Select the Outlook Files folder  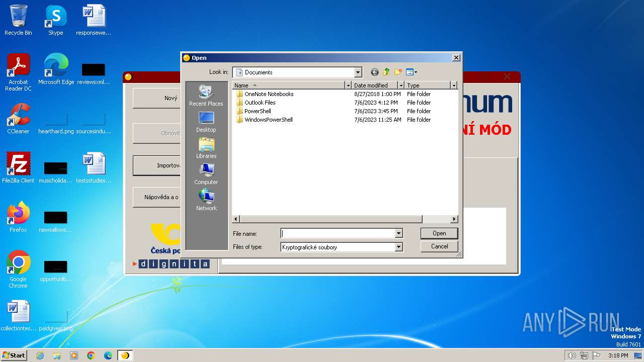[256, 103]
